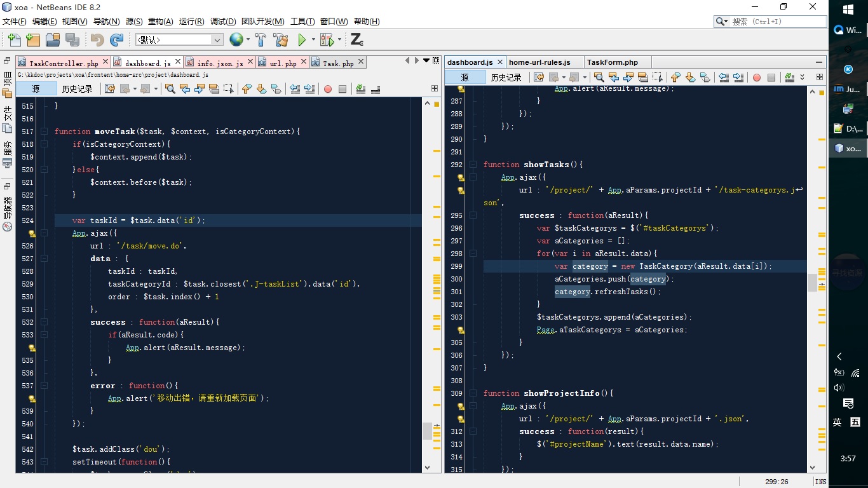Open the 团队开发(M) menu
868x488 pixels.
click(x=262, y=22)
